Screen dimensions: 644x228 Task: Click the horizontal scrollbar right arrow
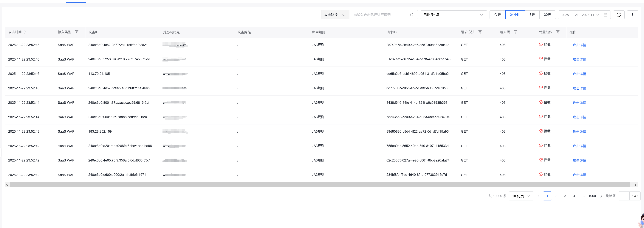(635, 185)
